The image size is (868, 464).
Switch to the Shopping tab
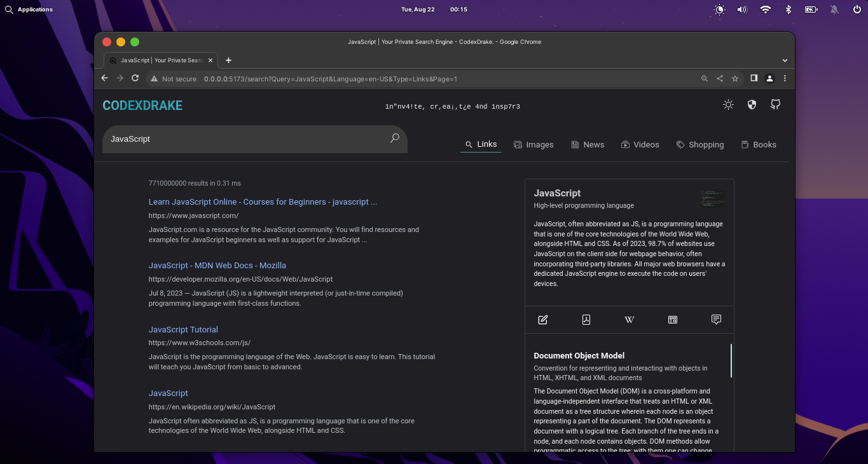pyautogui.click(x=699, y=145)
